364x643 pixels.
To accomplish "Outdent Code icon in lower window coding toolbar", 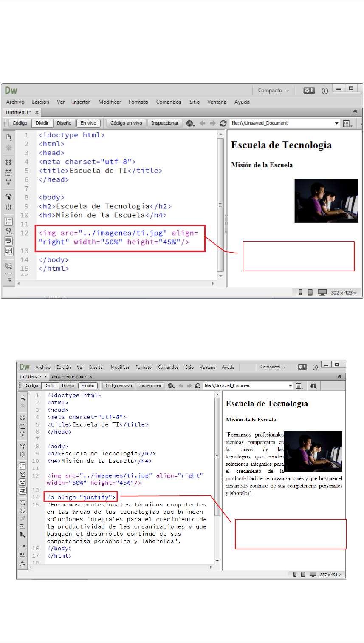I will [x=23, y=555].
